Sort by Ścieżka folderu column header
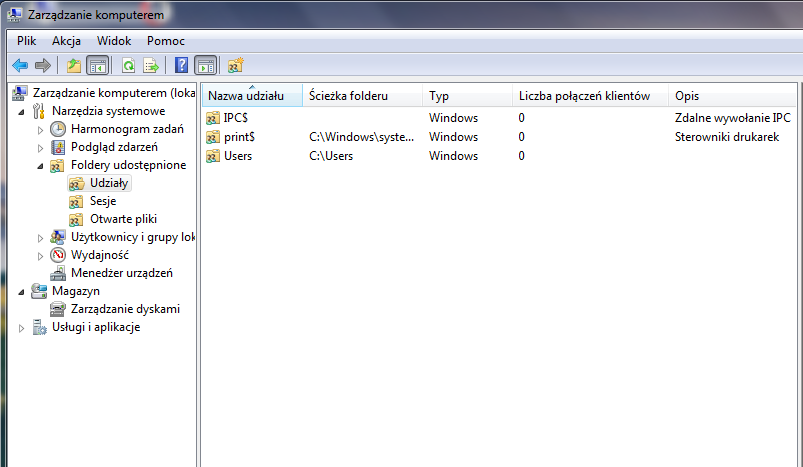 tap(363, 96)
